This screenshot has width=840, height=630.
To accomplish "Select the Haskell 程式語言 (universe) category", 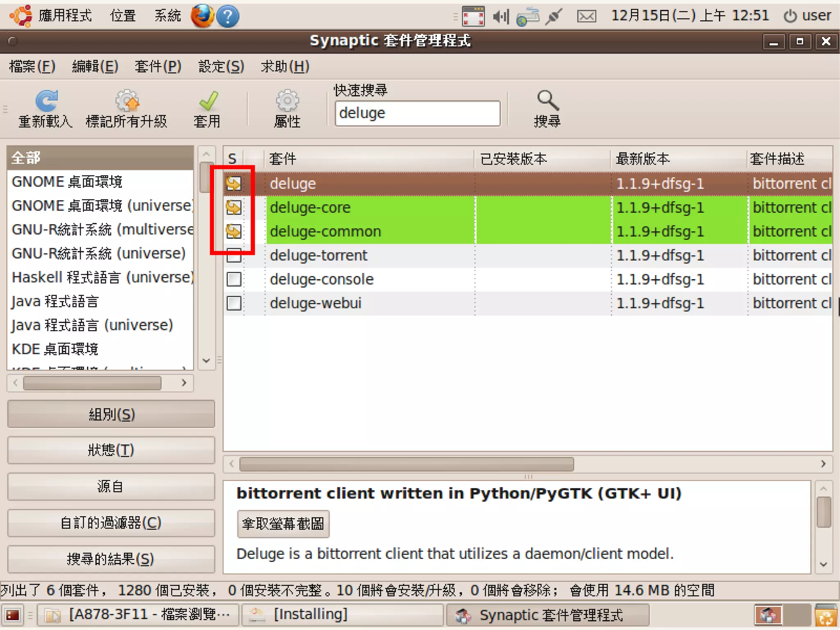I will coord(100,277).
